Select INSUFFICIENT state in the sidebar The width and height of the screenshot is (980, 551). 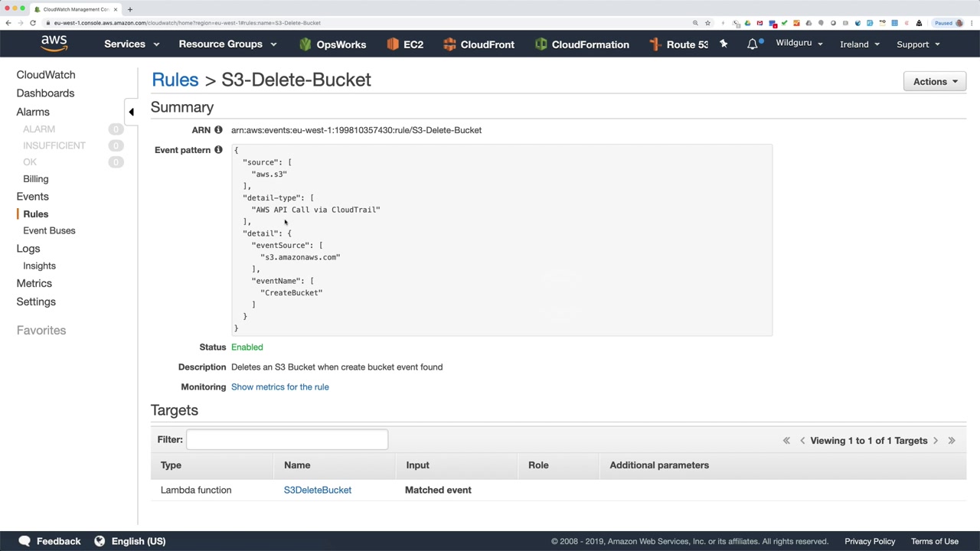(x=54, y=145)
